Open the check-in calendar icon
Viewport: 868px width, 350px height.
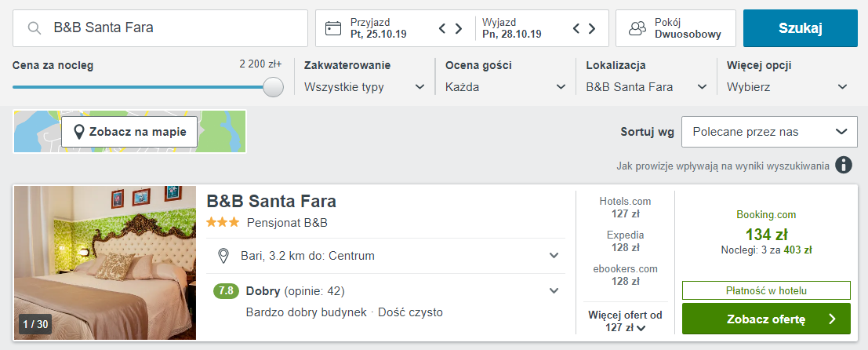point(333,28)
